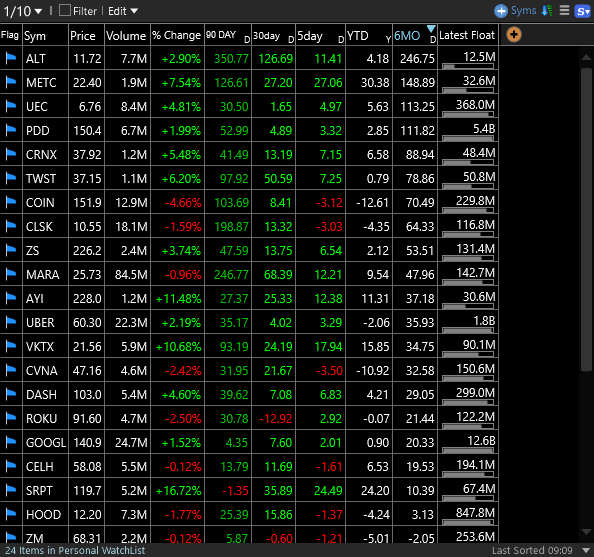The height and width of the screenshot is (557, 594).
Task: Open the 1/10 watchlist dropdown
Action: [x=23, y=11]
